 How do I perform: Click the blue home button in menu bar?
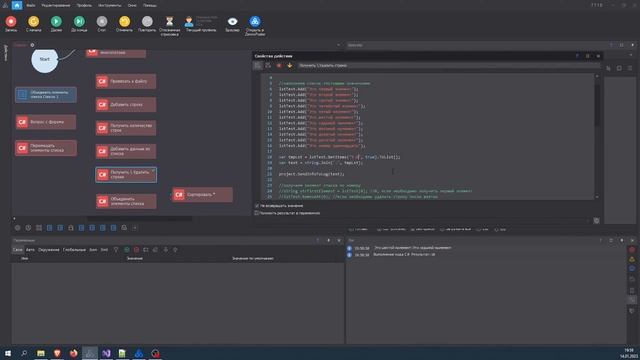17,5
